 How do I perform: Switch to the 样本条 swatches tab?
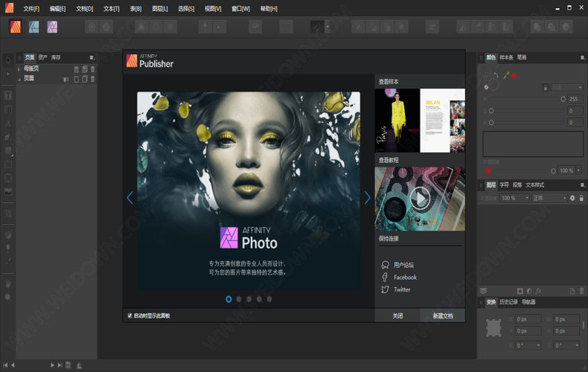[x=506, y=57]
